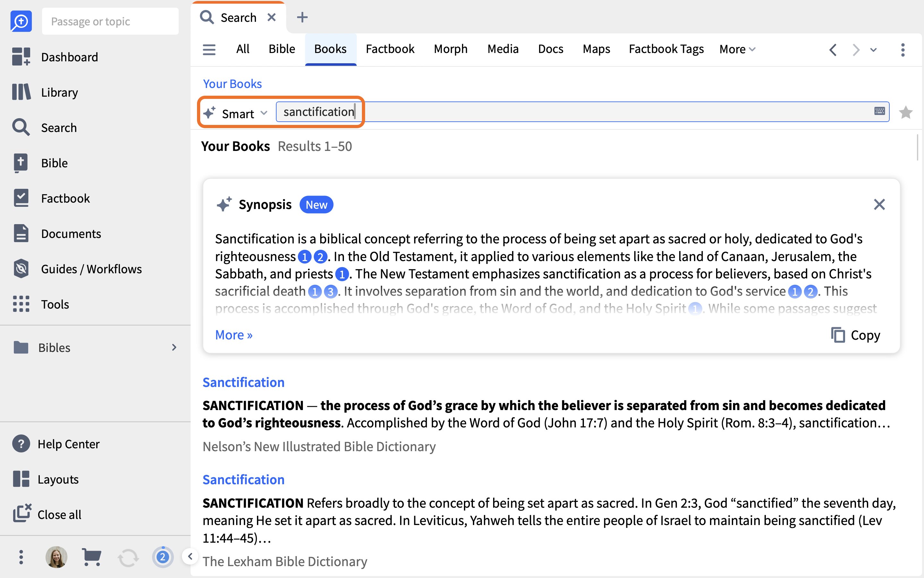924x578 pixels.
Task: Dismiss the Synopsis card
Action: point(879,205)
